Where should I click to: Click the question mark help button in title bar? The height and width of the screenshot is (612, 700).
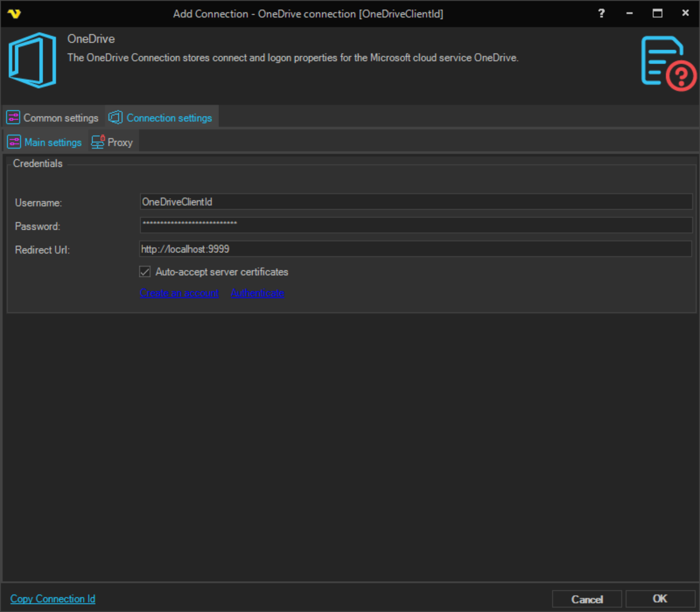[601, 13]
